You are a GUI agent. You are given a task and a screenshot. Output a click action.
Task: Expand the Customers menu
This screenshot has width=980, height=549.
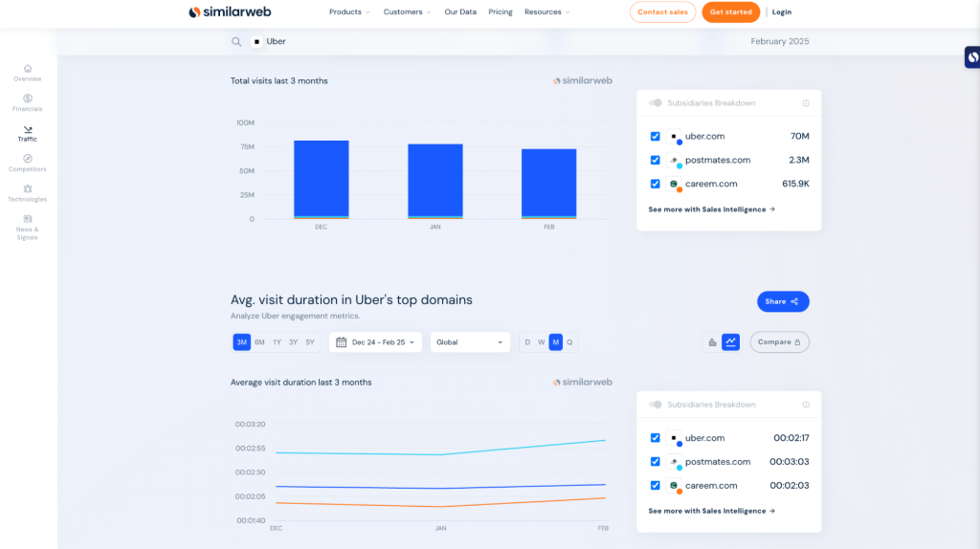407,11
